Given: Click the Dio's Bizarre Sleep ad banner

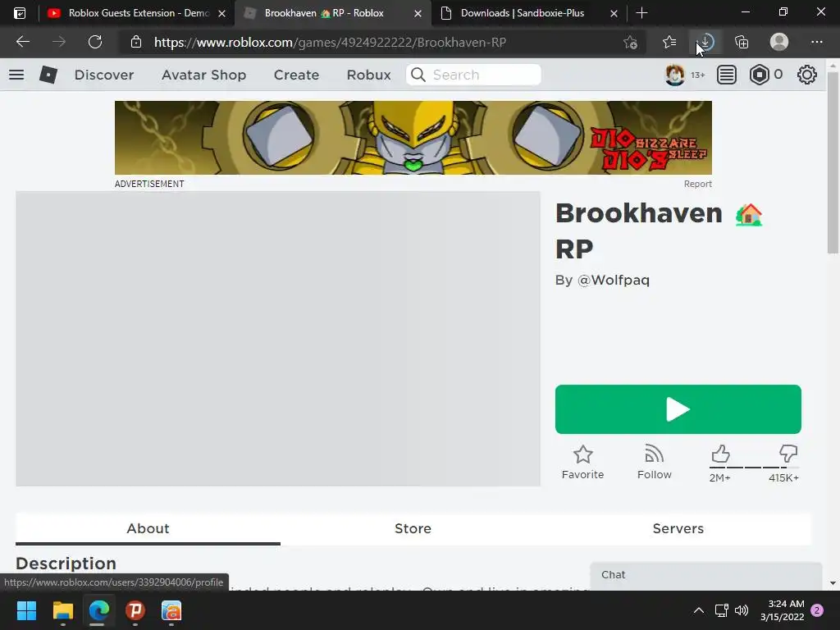Looking at the screenshot, I should pyautogui.click(x=413, y=138).
